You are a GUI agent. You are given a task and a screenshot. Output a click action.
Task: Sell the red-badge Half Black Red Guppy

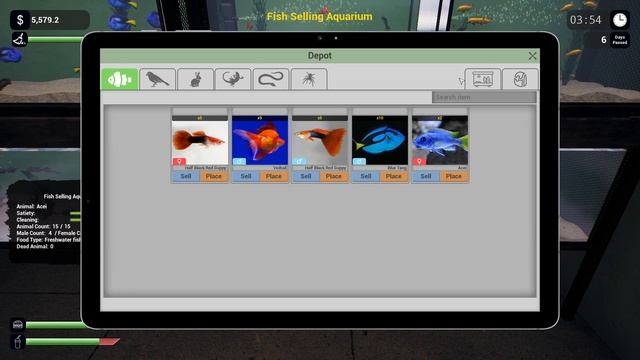(186, 176)
